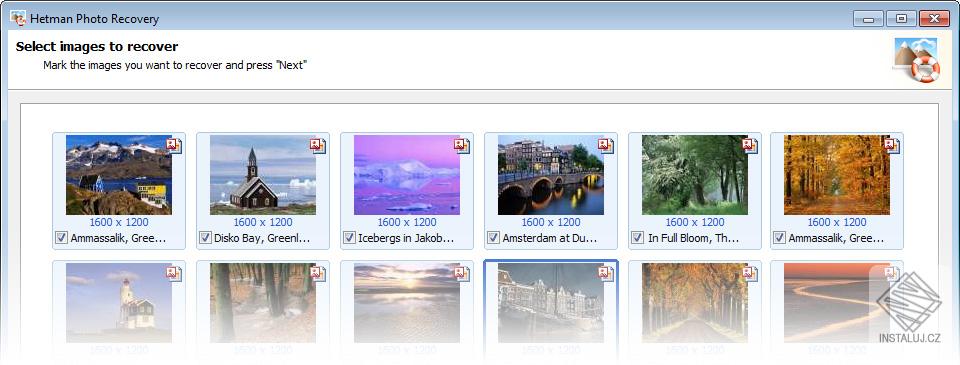Click the image badge on Icebergs in Jakob thumbnail
The height and width of the screenshot is (365, 960).
pyautogui.click(x=462, y=145)
